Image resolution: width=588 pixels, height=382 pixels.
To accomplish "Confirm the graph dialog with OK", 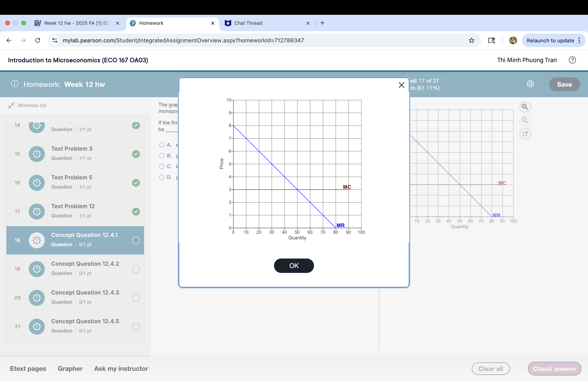I will point(294,266).
